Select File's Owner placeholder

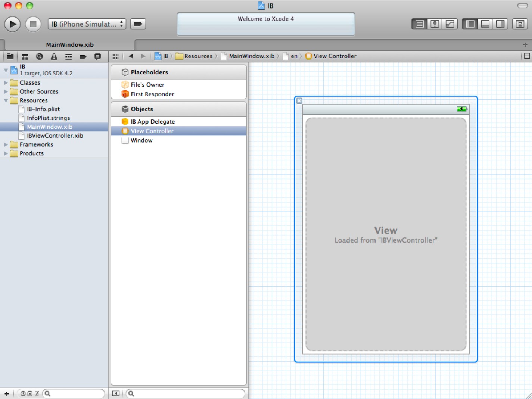[179, 85]
